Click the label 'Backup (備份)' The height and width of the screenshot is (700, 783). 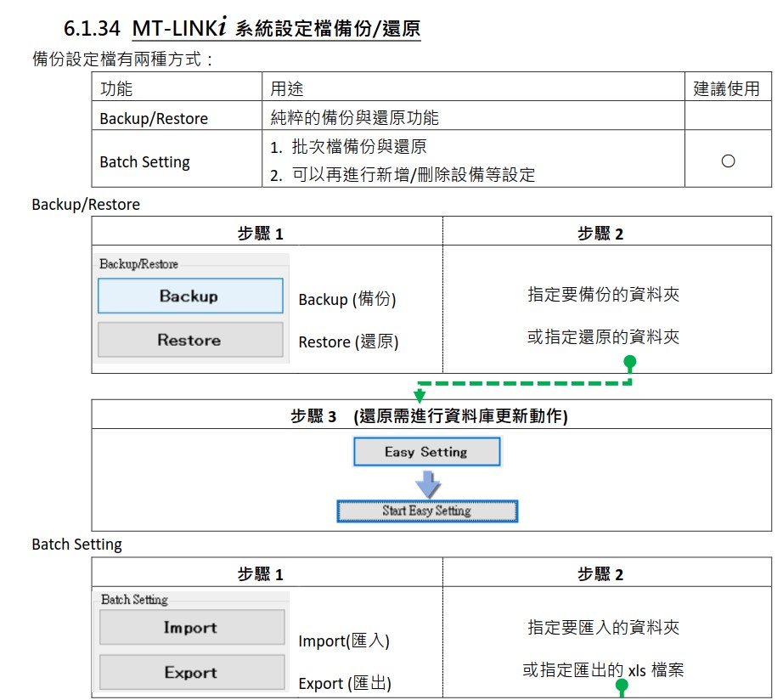347,299
